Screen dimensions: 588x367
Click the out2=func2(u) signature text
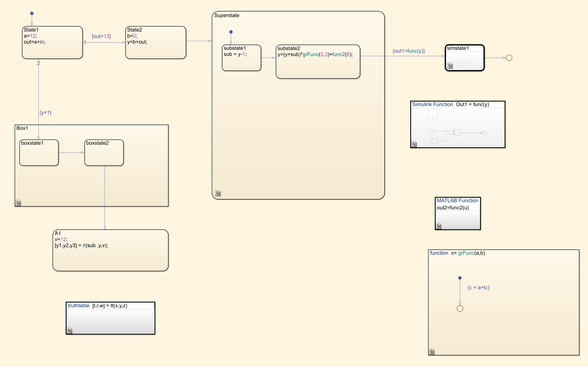[453, 208]
